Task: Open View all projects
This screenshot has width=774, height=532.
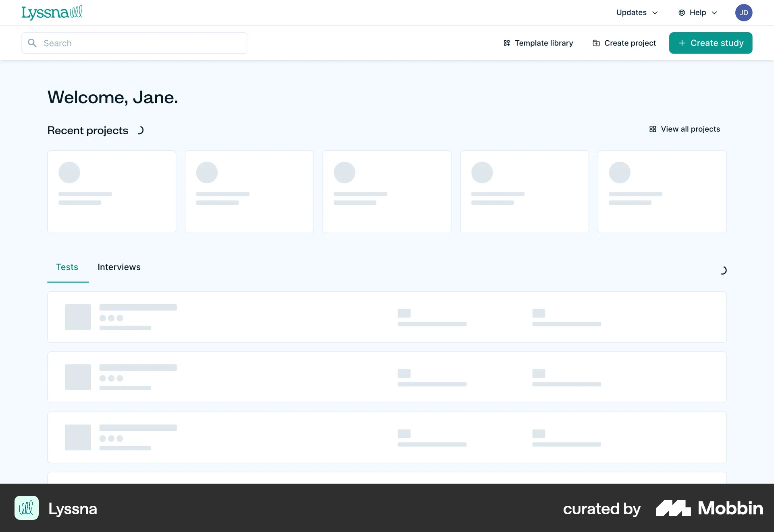Action: click(690, 129)
